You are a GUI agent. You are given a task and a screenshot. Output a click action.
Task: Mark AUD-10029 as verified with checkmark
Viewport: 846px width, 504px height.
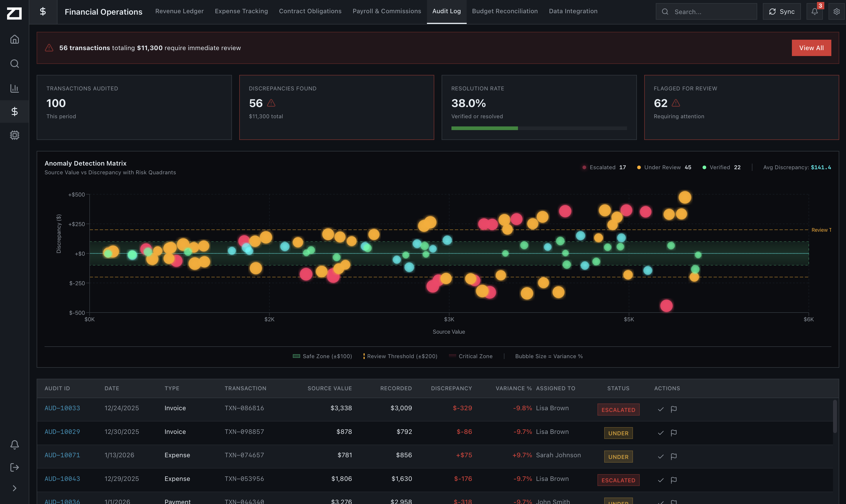pyautogui.click(x=660, y=433)
